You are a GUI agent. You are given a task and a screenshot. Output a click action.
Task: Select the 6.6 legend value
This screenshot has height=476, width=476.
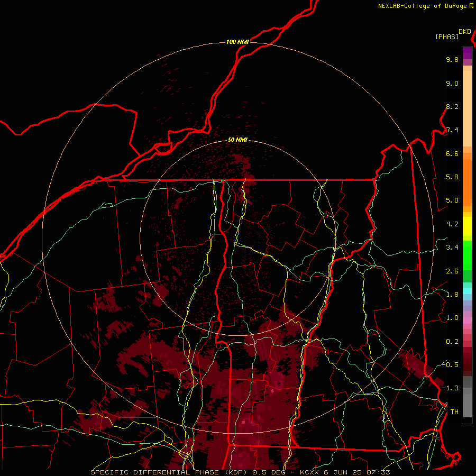coord(452,153)
